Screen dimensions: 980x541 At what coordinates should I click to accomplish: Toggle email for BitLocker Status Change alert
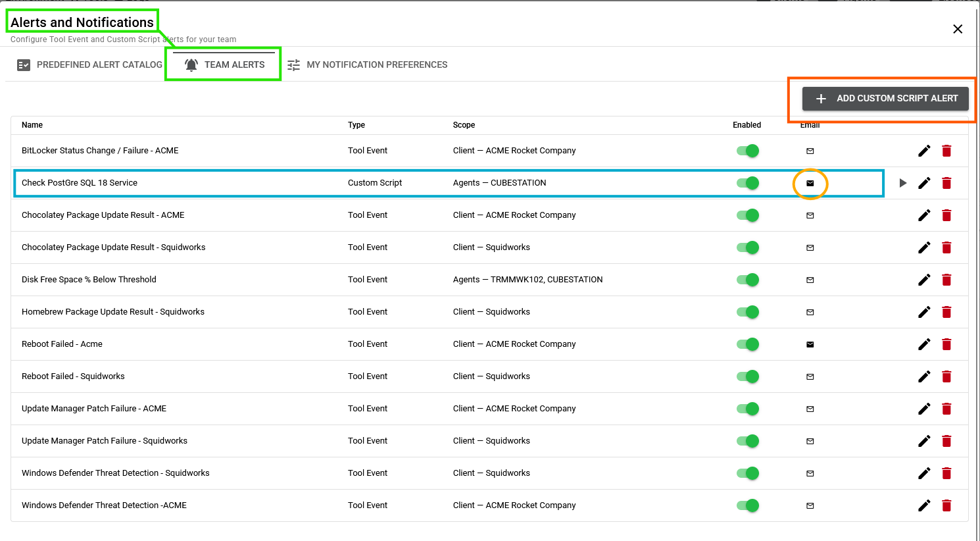click(810, 151)
